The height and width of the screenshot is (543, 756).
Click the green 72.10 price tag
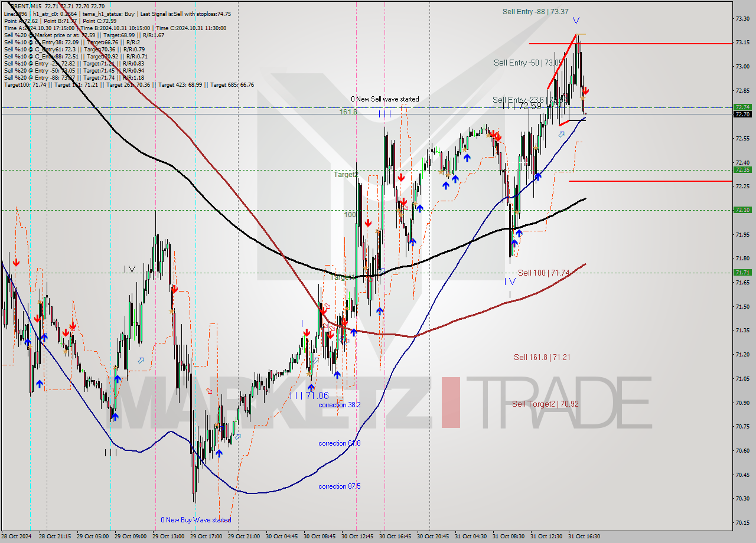pos(742,210)
